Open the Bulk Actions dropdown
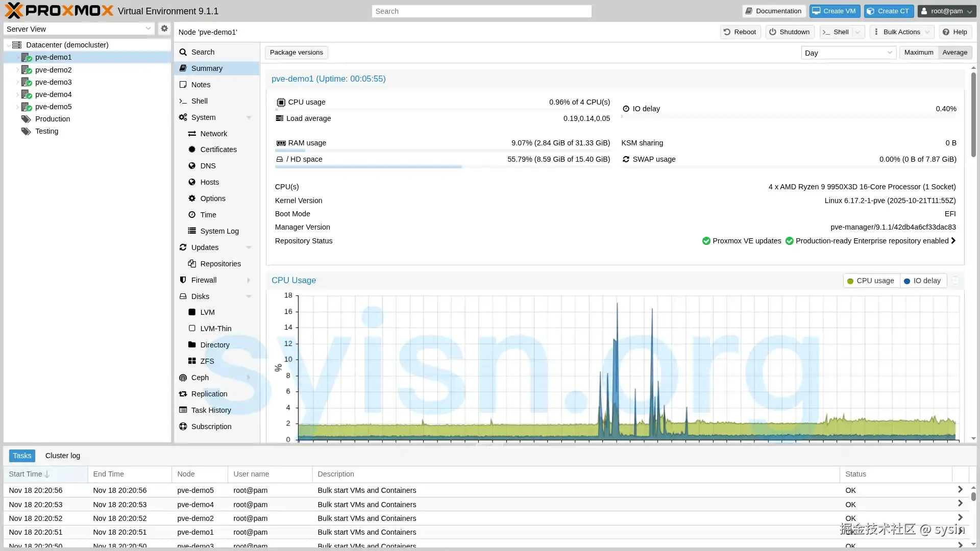The height and width of the screenshot is (551, 980). tap(901, 32)
